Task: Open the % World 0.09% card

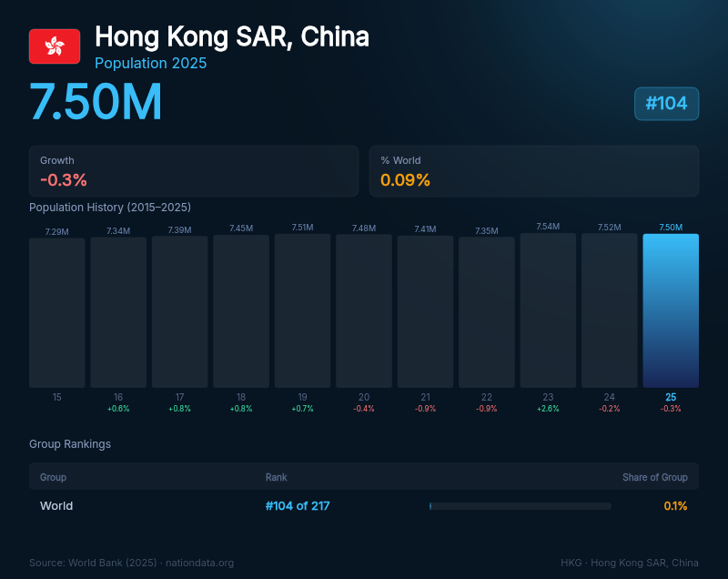Action: [x=534, y=171]
